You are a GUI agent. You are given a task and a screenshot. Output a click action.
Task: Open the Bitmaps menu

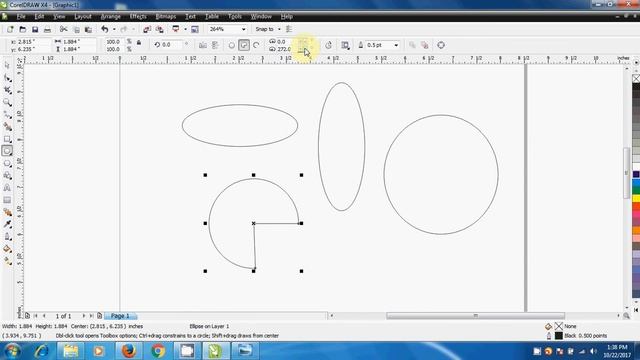pos(166,16)
